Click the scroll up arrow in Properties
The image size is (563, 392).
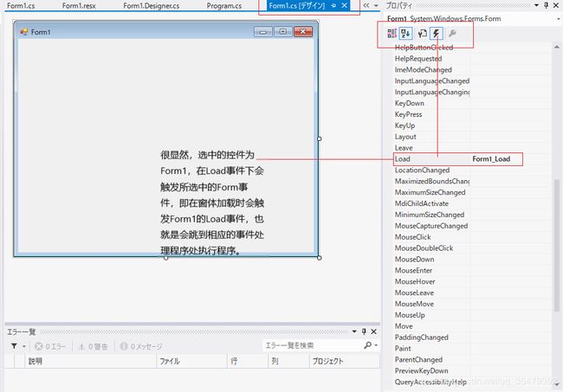pos(557,47)
